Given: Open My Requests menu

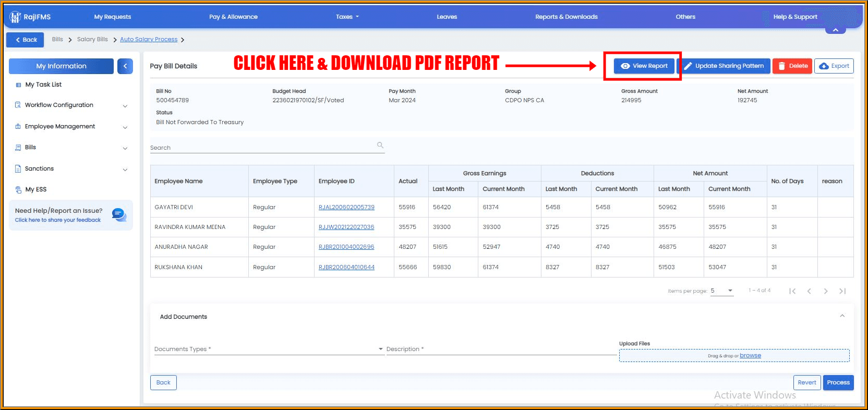Looking at the screenshot, I should point(113,17).
